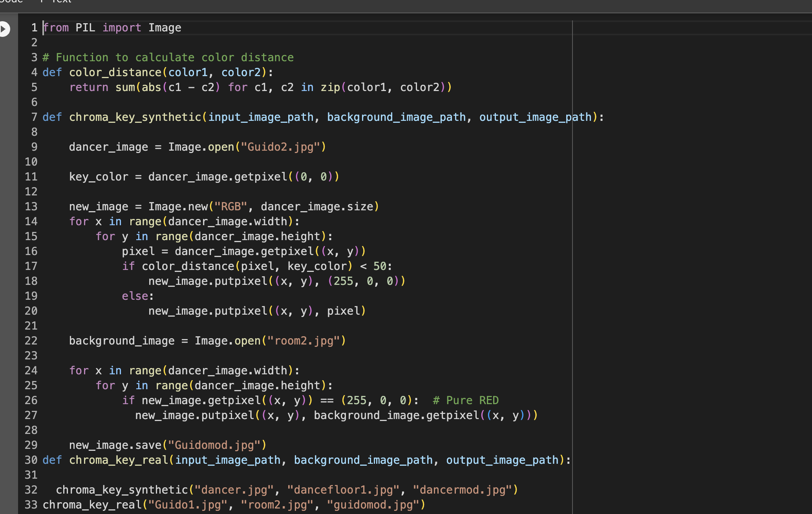Place cursor on "Guido2.jpg" string
The height and width of the screenshot is (514, 812).
coord(280,147)
